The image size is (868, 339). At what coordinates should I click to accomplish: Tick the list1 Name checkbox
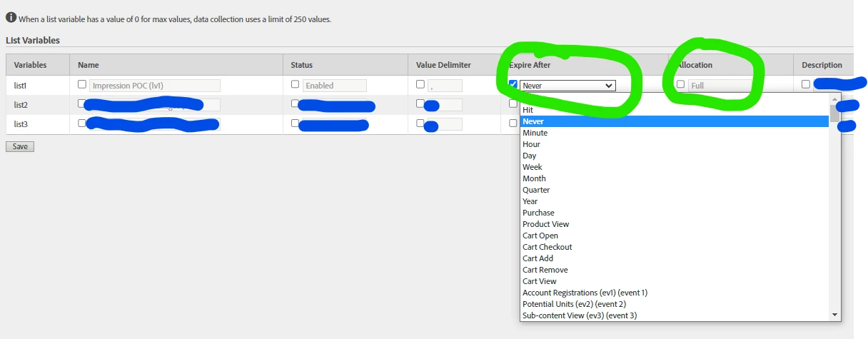coord(82,84)
